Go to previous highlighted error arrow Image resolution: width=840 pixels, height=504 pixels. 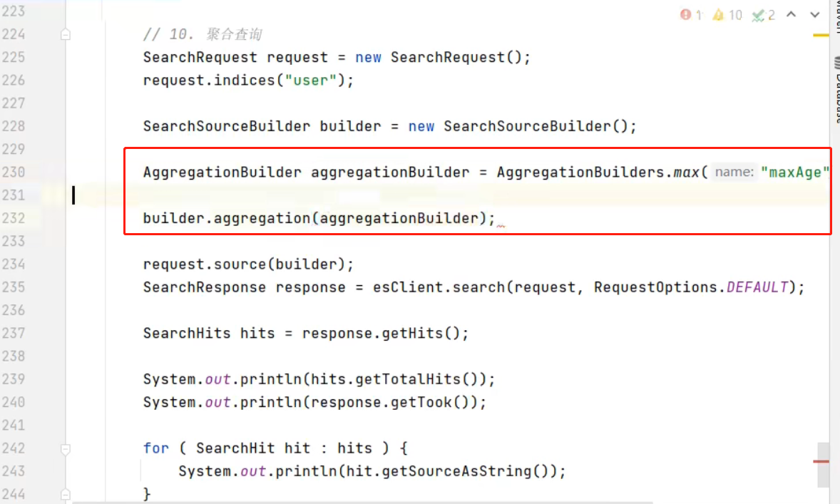tap(791, 14)
